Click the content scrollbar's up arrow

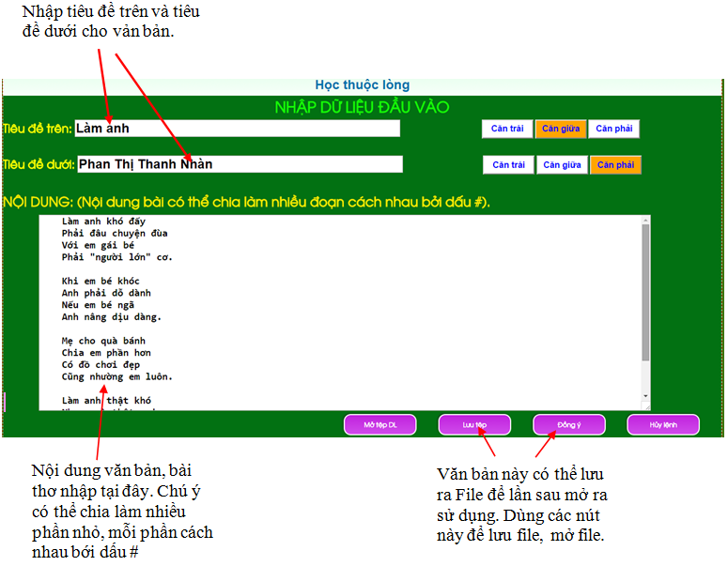(645, 221)
